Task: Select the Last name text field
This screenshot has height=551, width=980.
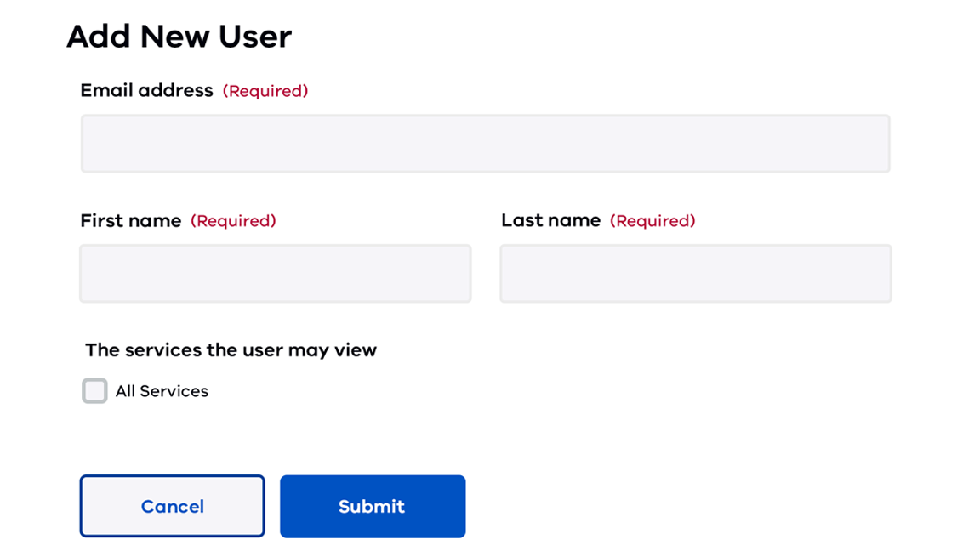Action: [x=694, y=273]
